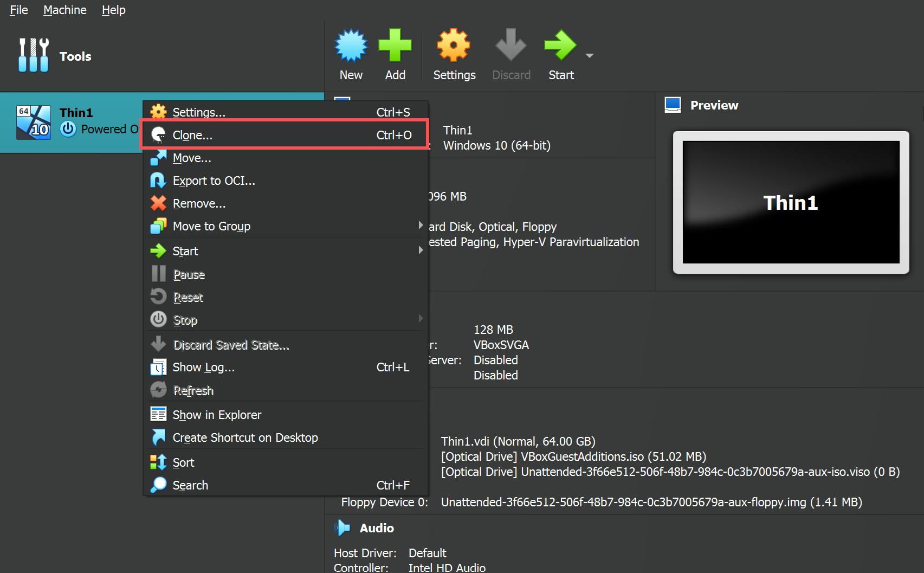Expand the Start submenu arrow in context menu
924x573 pixels.
421,250
